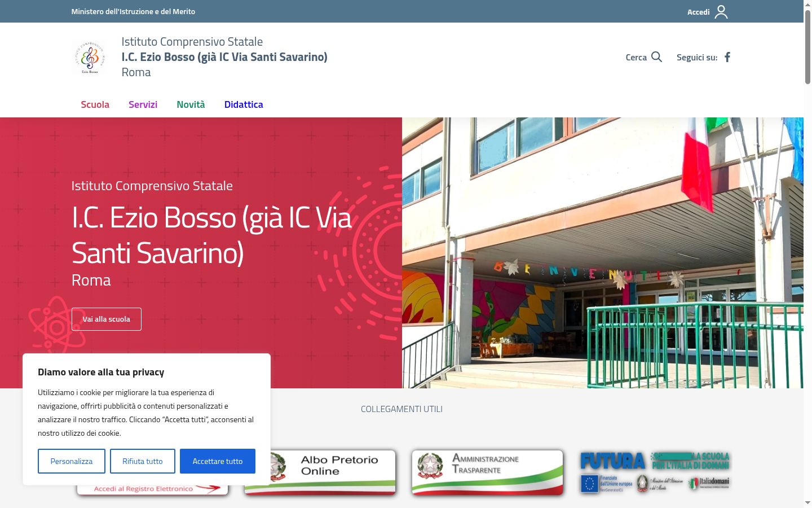This screenshot has height=508, width=812.
Task: Click the page vertical scrollbar thumb
Action: click(807, 46)
